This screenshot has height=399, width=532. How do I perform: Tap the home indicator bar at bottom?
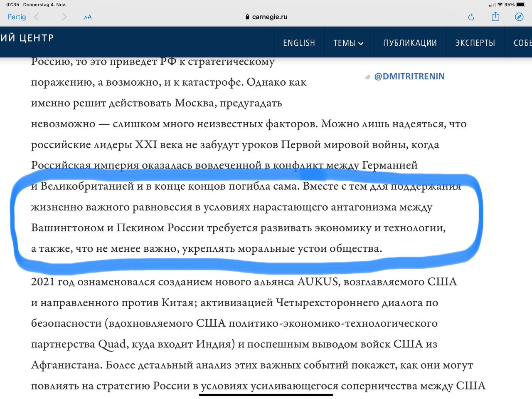point(266,395)
